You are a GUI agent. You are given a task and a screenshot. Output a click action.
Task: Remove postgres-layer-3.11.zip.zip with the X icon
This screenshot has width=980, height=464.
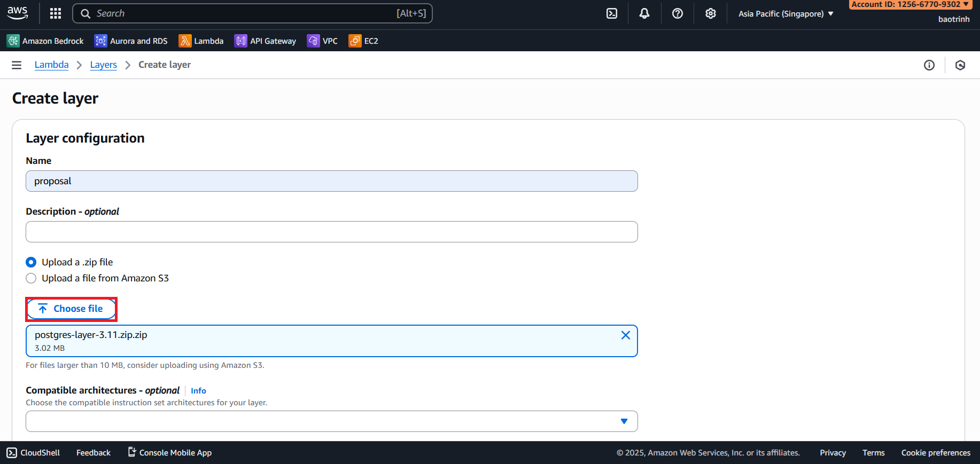(626, 335)
